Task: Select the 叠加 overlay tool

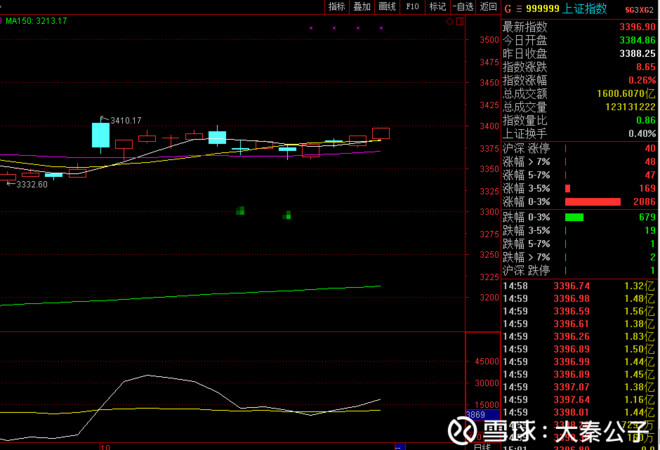Action: click(x=362, y=7)
